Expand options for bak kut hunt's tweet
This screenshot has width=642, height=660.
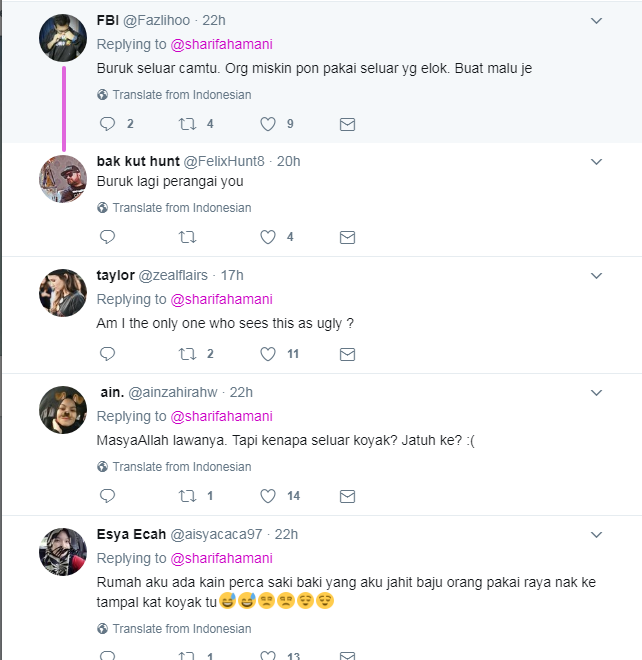point(597,161)
